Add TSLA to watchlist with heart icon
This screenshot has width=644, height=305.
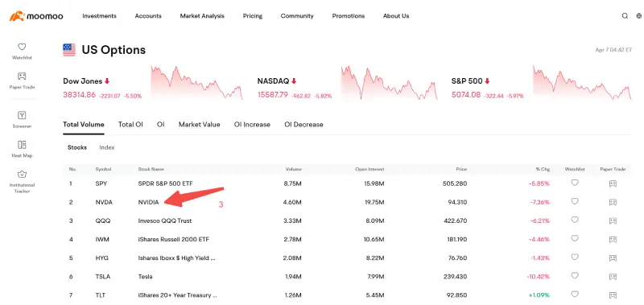coord(575,276)
